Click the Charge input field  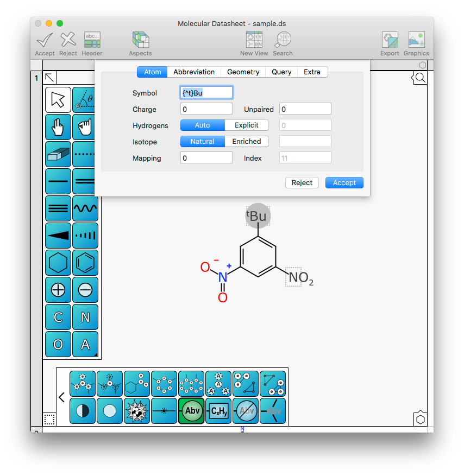[206, 109]
